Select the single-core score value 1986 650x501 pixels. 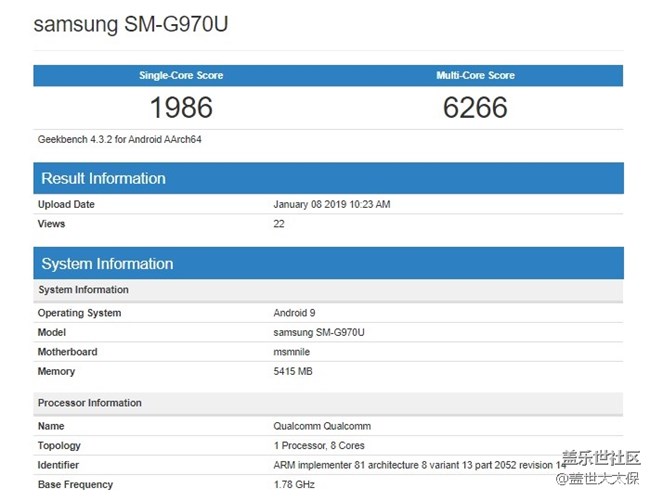(181, 107)
